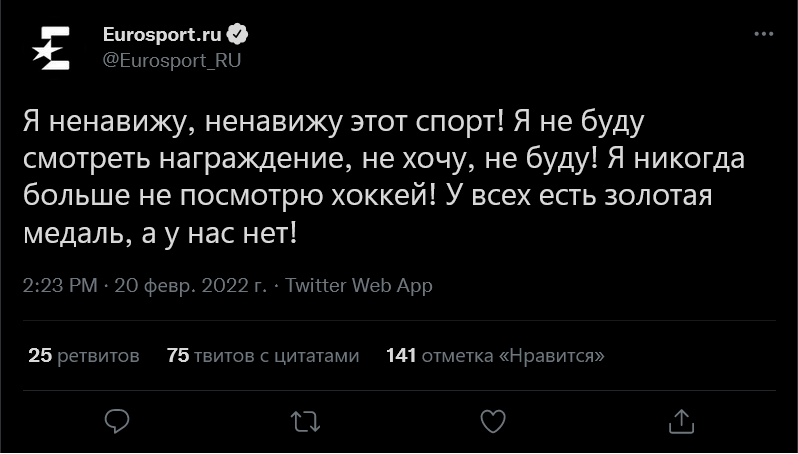Image resolution: width=798 pixels, height=454 pixels.
Task: Open the 141 отметка «Нравится» list
Action: [x=495, y=355]
